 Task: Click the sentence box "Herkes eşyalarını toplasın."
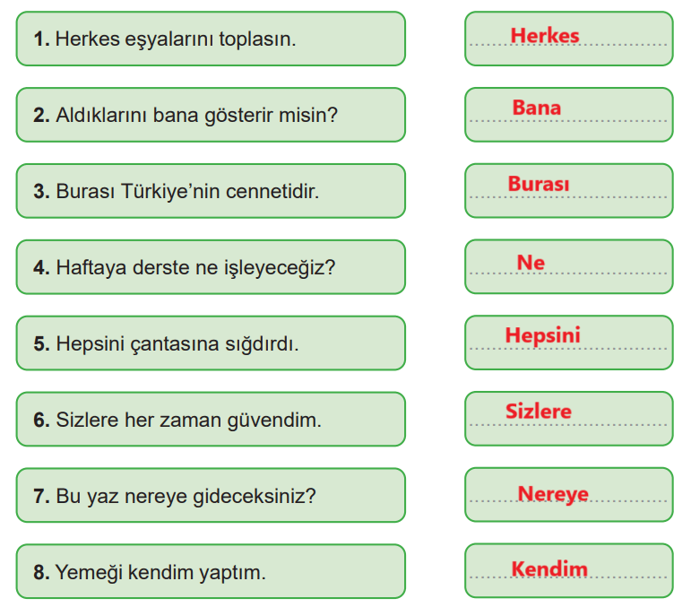(x=210, y=39)
